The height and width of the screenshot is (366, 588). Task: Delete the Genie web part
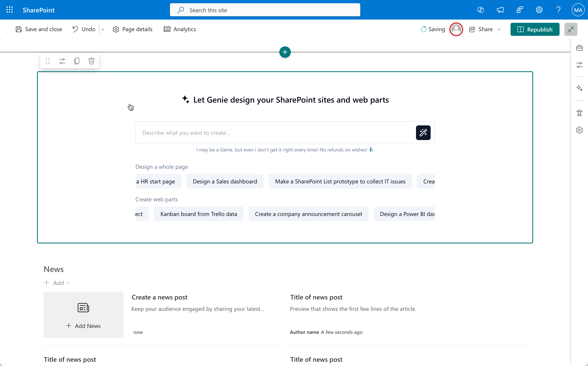pyautogui.click(x=91, y=61)
